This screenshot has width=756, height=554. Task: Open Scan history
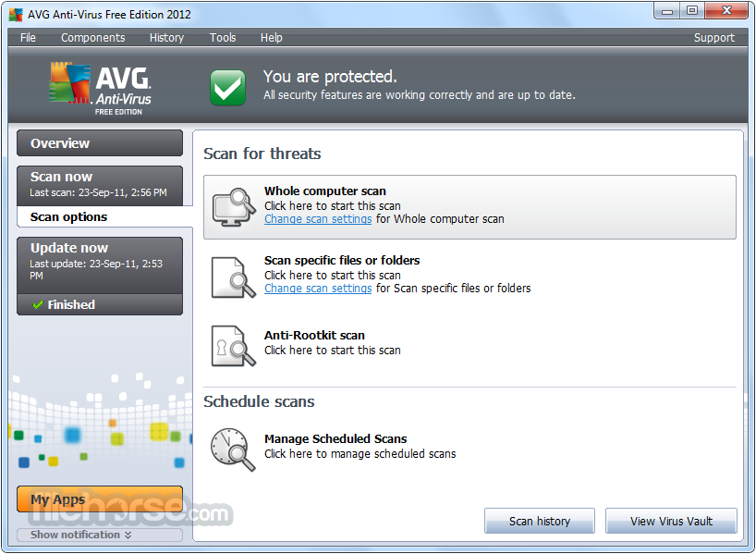coord(540,522)
